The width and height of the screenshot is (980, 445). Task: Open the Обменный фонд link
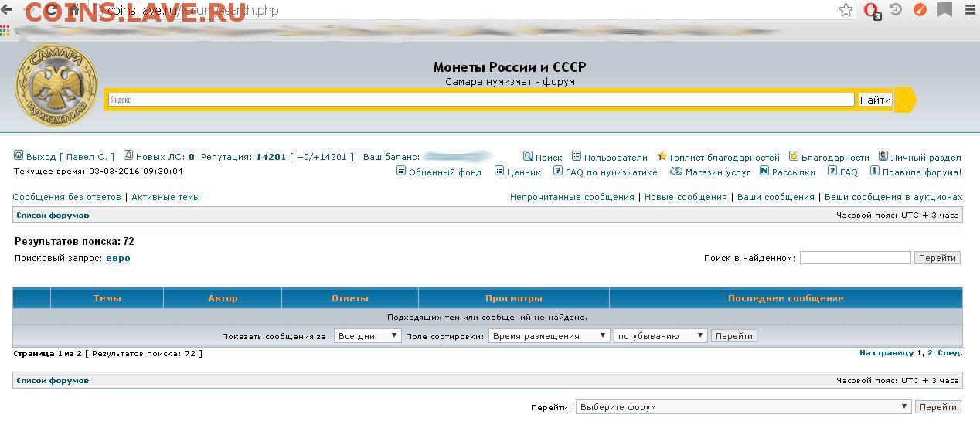point(445,172)
